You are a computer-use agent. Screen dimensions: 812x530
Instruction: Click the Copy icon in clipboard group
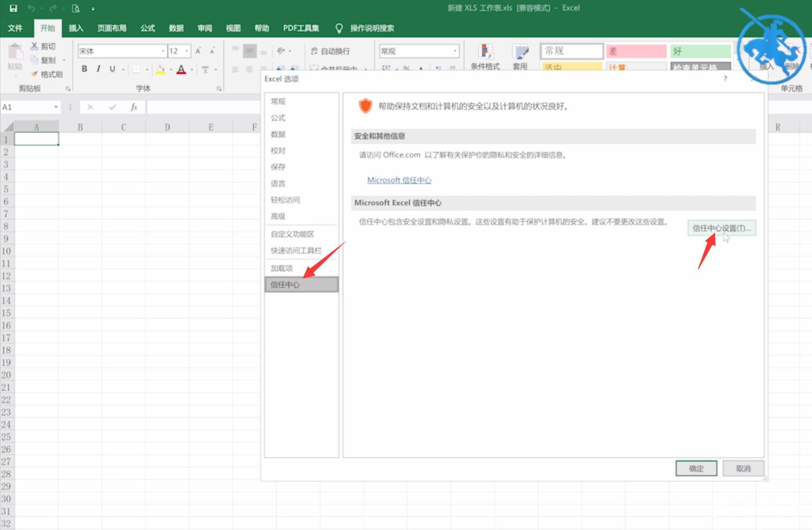pyautogui.click(x=34, y=60)
